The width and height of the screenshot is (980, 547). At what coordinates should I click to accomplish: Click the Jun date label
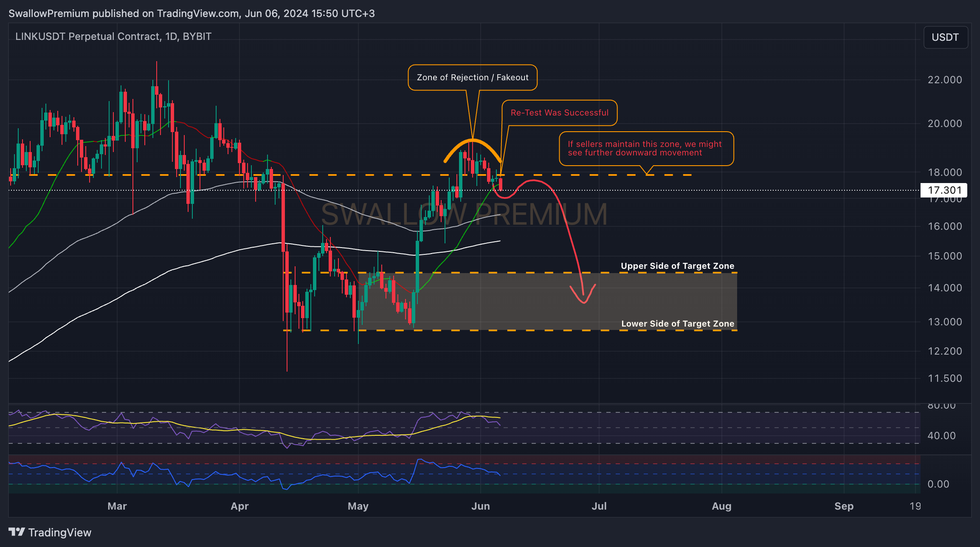click(481, 506)
